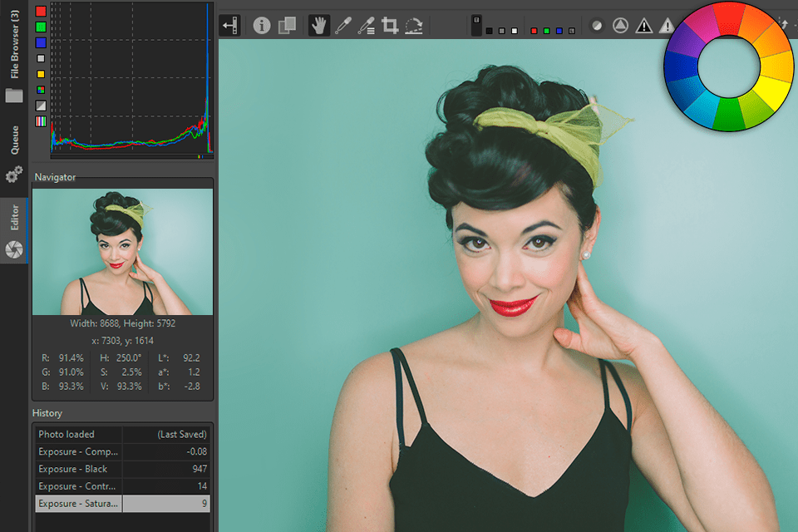Click the Navigator preview thumbnail
The image size is (798, 532).
click(x=122, y=252)
